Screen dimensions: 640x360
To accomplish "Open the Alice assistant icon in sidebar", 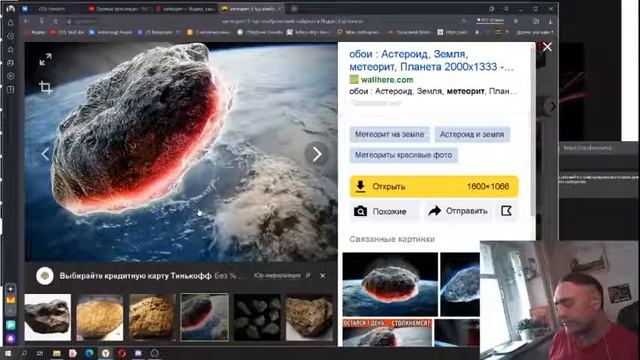I will pyautogui.click(x=11, y=338).
